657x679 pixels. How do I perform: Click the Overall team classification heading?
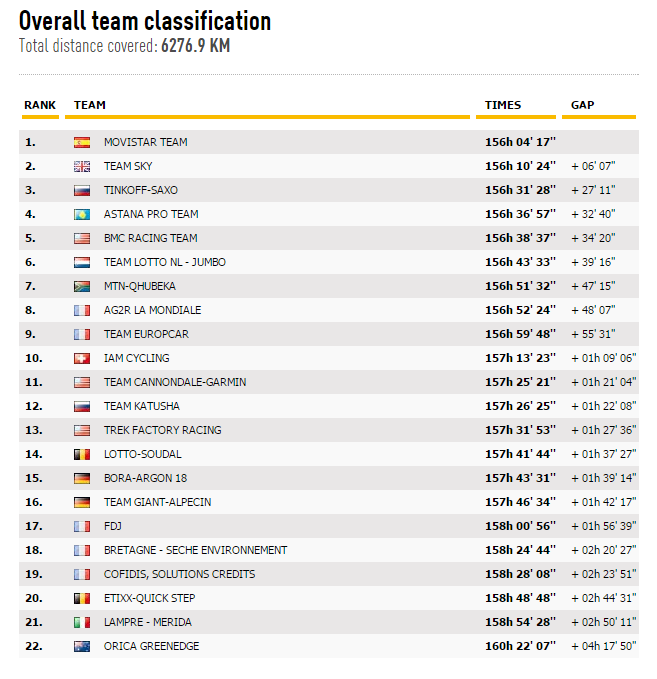[x=145, y=21]
